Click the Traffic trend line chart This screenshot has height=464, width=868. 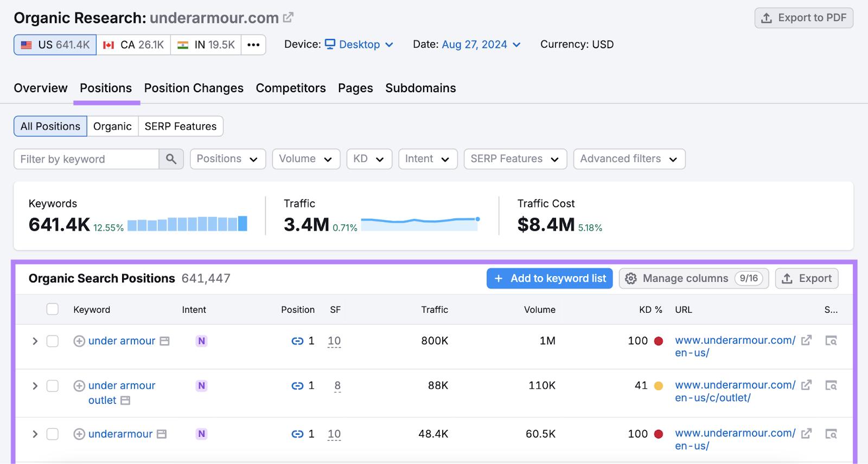420,223
